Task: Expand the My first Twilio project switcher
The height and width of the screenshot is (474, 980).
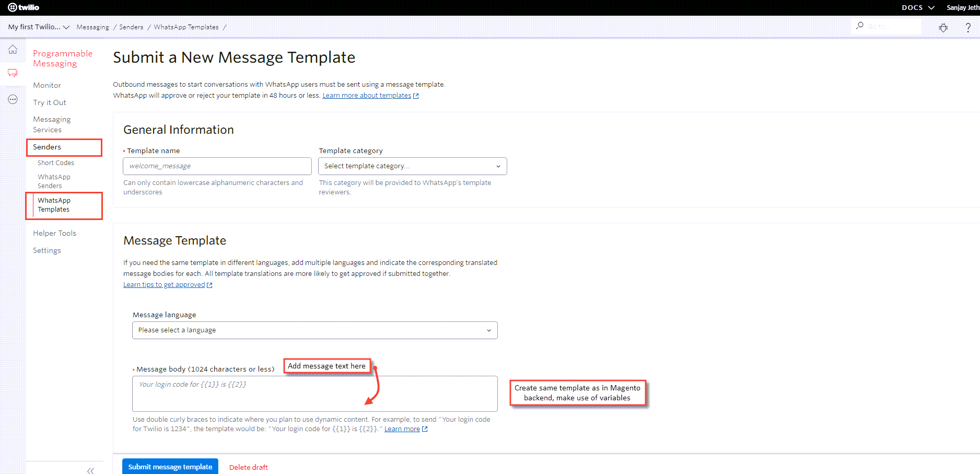Action: coord(39,27)
